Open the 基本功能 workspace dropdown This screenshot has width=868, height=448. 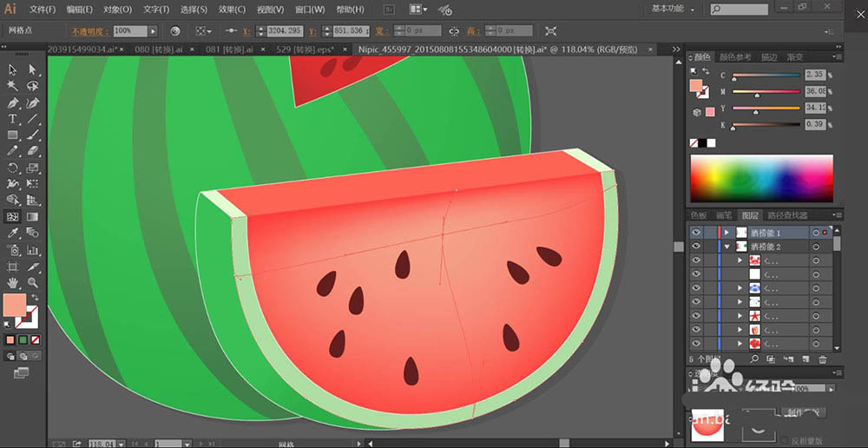pos(679,9)
